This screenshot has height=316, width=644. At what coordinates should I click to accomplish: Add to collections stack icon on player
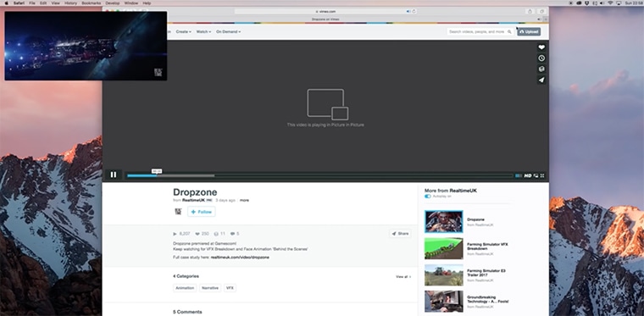point(541,69)
